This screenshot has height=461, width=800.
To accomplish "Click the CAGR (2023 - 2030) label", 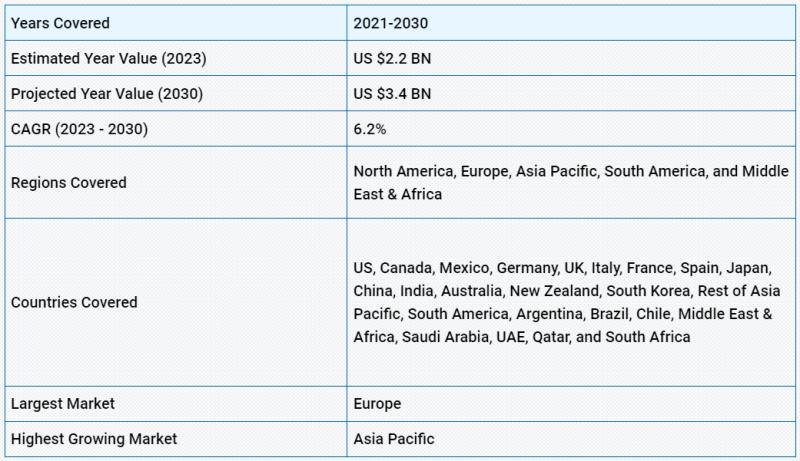I will (x=79, y=129).
